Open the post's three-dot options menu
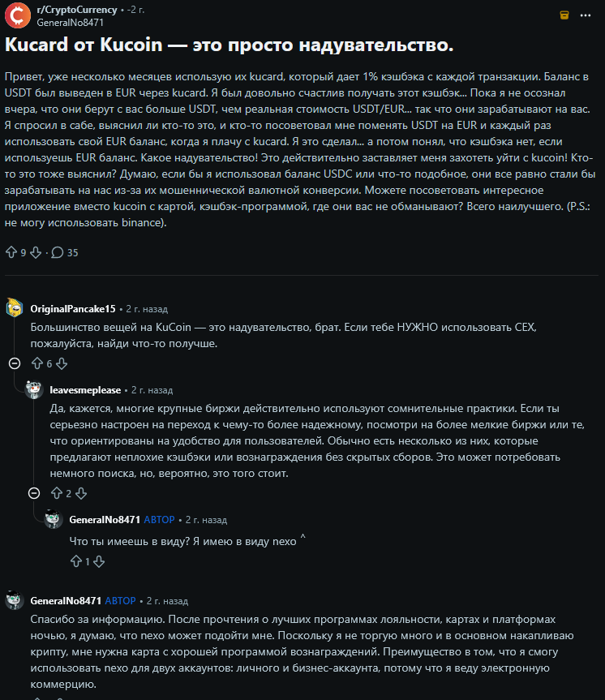This screenshot has height=700, width=605. 586,15
